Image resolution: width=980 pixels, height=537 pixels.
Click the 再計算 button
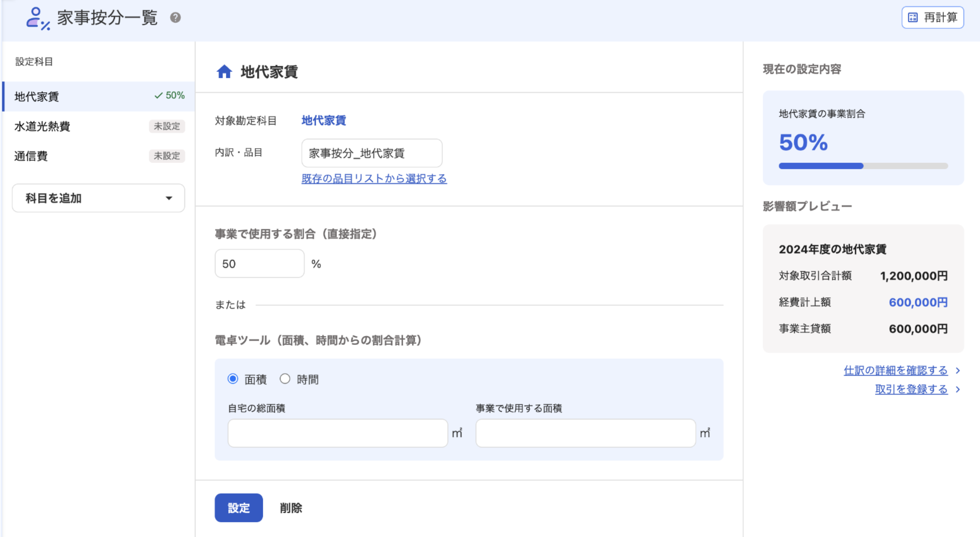(x=933, y=18)
